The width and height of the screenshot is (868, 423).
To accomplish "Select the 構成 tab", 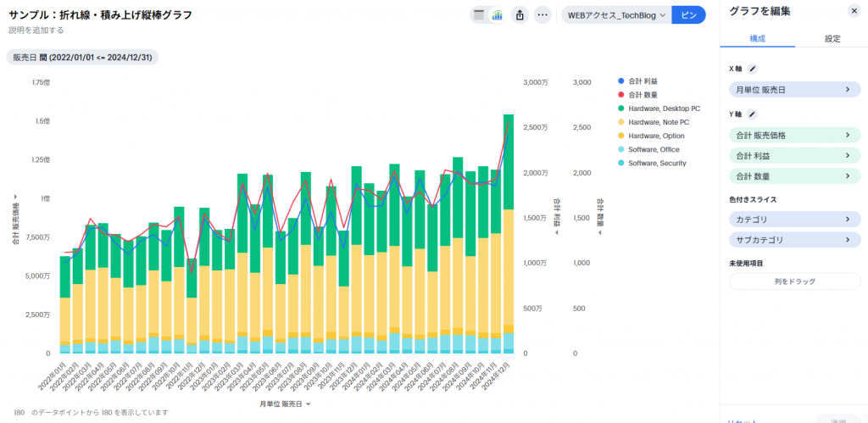I will 757,39.
